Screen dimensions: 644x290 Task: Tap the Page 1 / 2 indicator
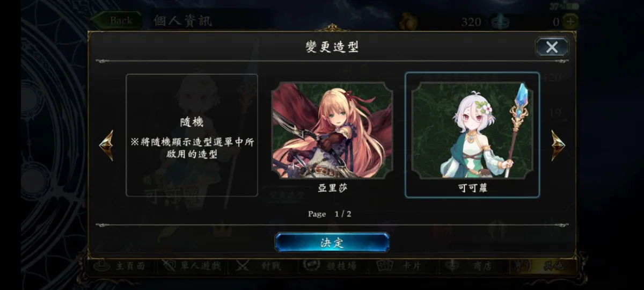pos(330,214)
